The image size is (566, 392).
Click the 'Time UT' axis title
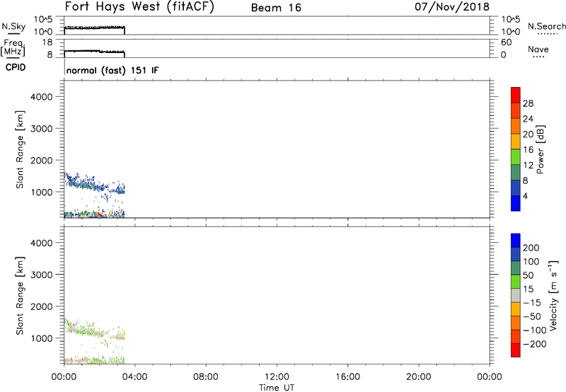pyautogui.click(x=277, y=388)
